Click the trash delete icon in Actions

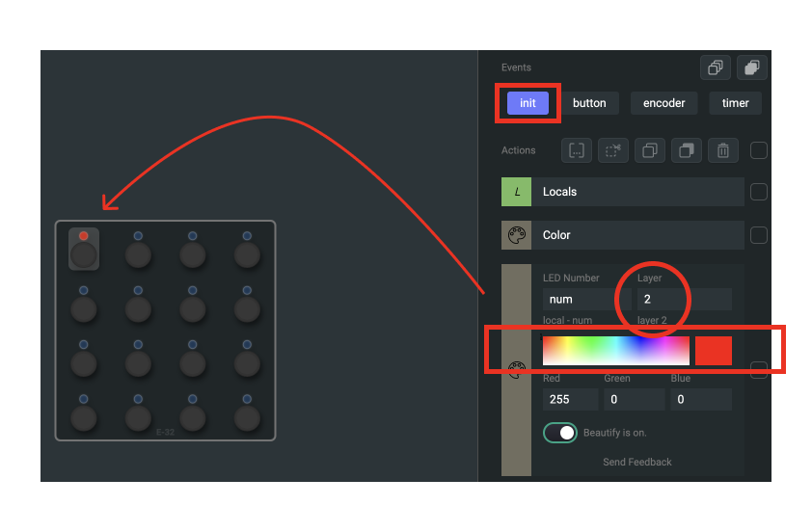[x=723, y=150]
